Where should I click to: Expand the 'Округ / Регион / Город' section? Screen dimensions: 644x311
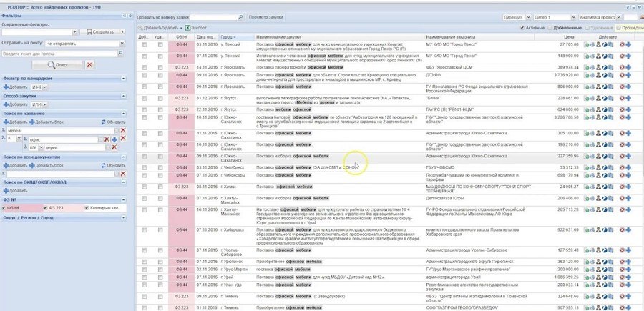pos(124,218)
